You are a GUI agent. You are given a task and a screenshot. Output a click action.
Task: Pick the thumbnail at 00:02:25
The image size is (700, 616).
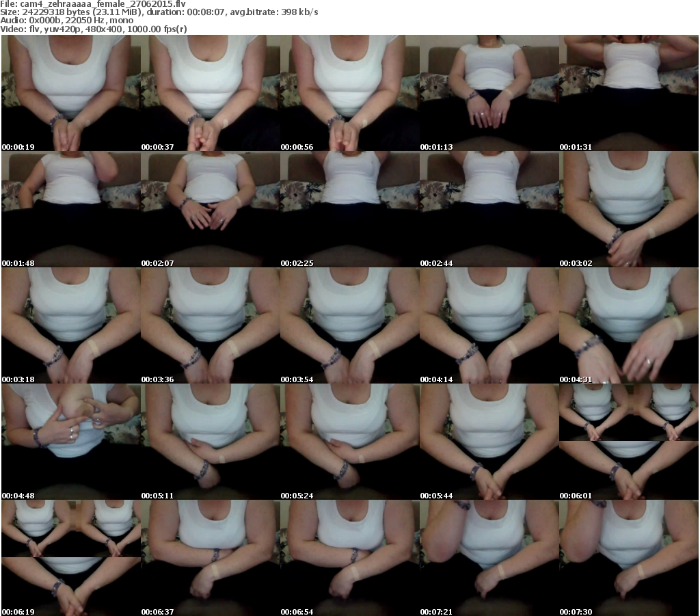tap(349, 209)
